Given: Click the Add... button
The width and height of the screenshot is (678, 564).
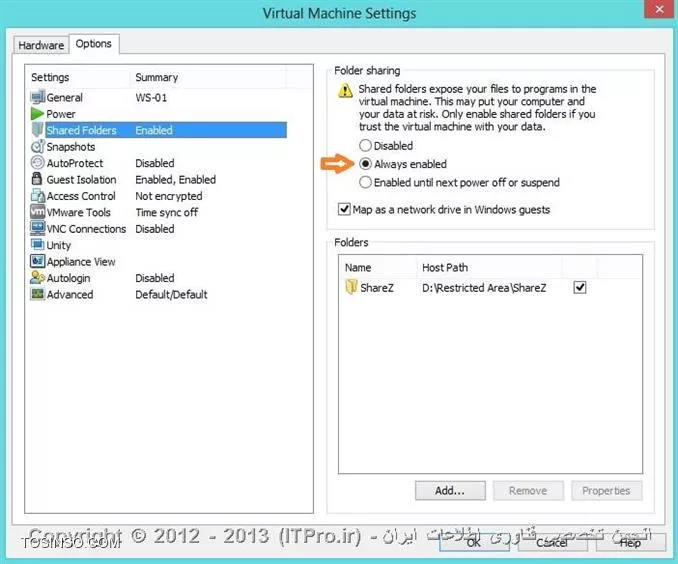Looking at the screenshot, I should 450,490.
